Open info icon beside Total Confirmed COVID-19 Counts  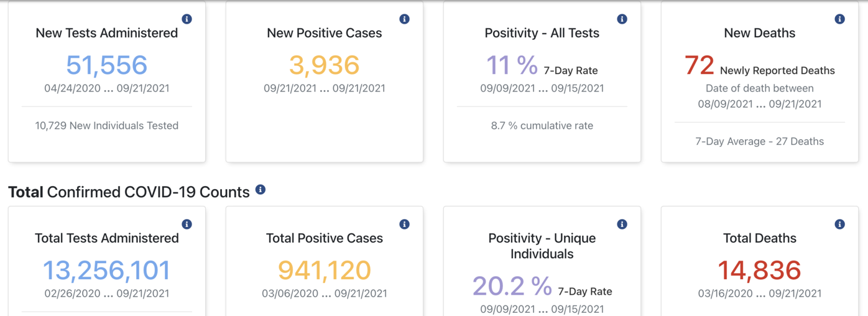coord(261,190)
